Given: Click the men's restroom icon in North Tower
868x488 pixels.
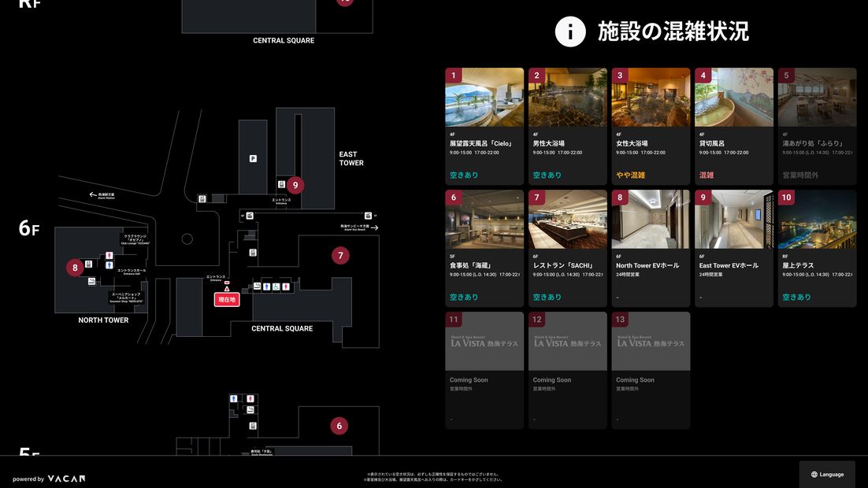Looking at the screenshot, I should click(109, 265).
